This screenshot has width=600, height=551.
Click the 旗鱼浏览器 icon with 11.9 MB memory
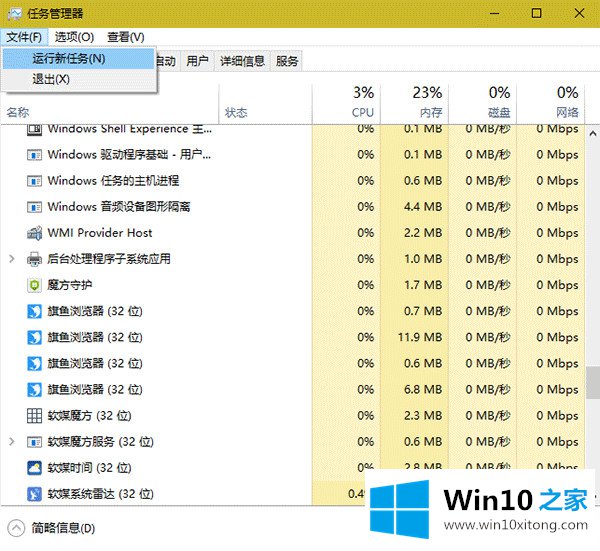(x=34, y=337)
